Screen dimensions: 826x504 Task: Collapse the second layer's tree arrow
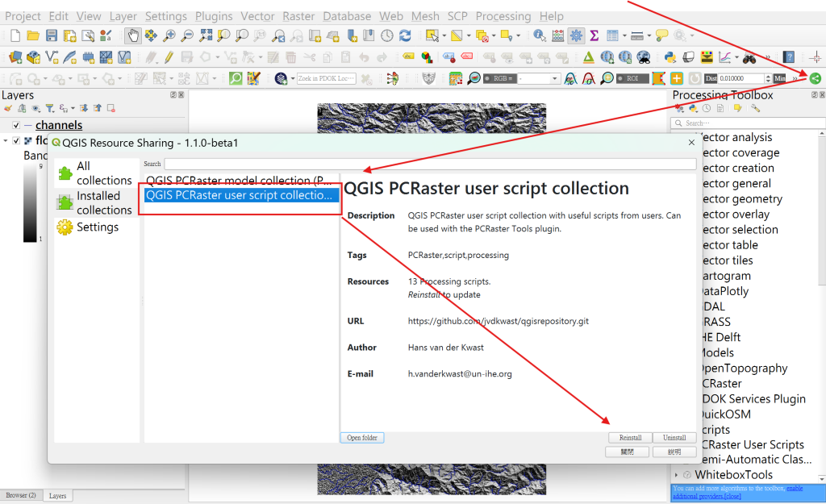pos(6,140)
